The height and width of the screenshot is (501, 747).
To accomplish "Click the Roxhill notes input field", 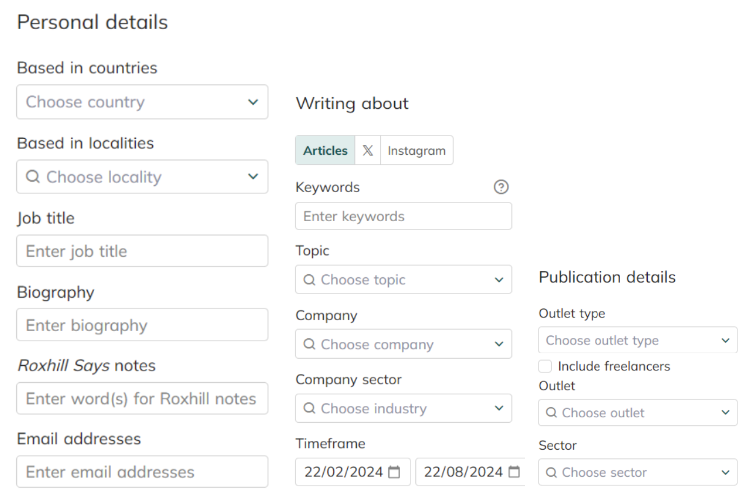I will click(x=142, y=398).
